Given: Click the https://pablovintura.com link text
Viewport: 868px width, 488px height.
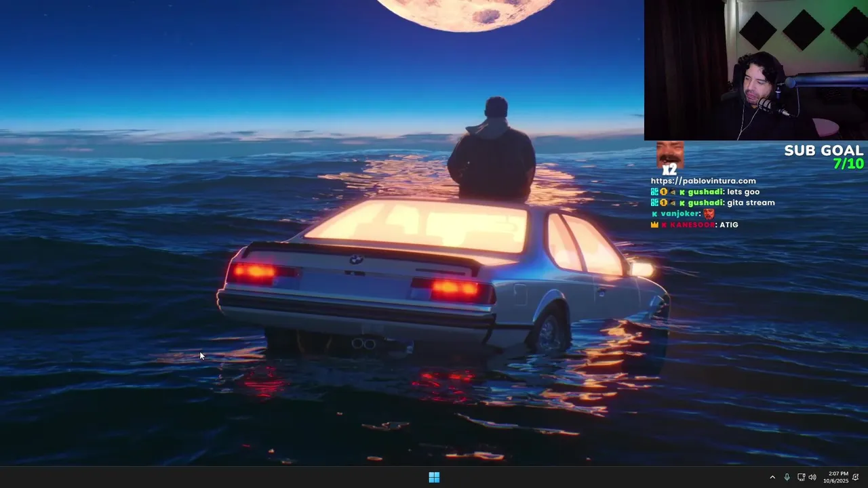Looking at the screenshot, I should (x=703, y=181).
